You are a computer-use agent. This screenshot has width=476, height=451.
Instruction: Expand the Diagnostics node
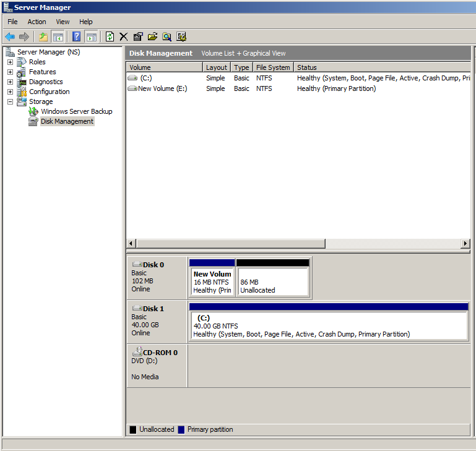point(10,82)
